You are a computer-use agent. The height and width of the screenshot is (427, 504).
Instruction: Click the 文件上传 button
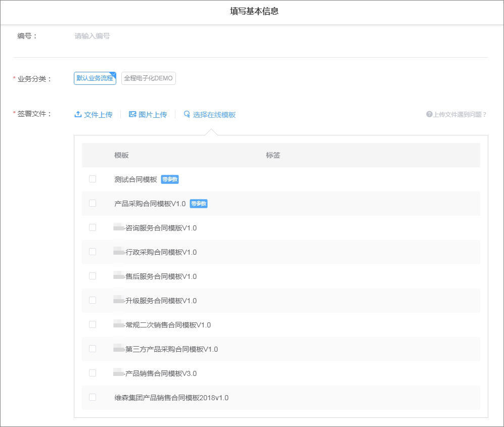(x=98, y=114)
